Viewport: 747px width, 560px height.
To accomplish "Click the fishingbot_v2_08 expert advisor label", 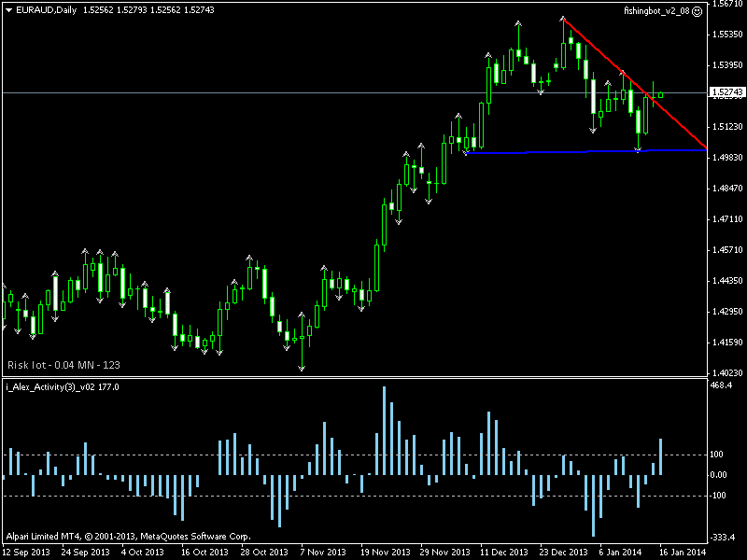I will coord(656,11).
